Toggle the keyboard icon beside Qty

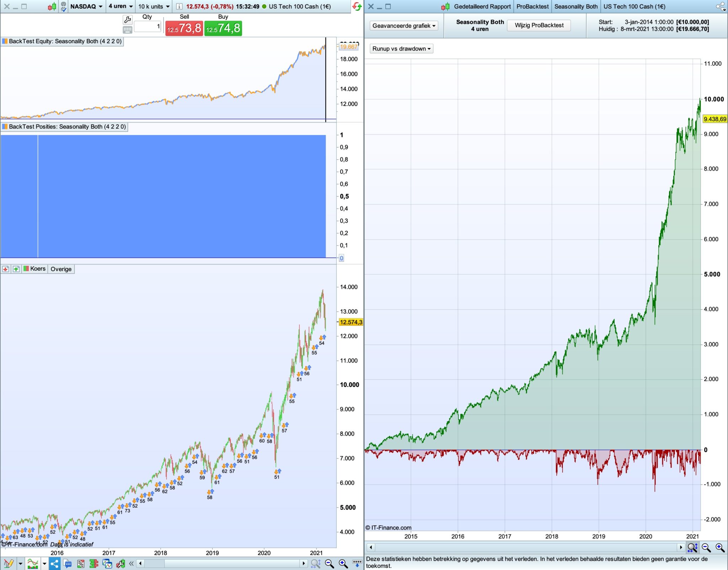pos(127,30)
